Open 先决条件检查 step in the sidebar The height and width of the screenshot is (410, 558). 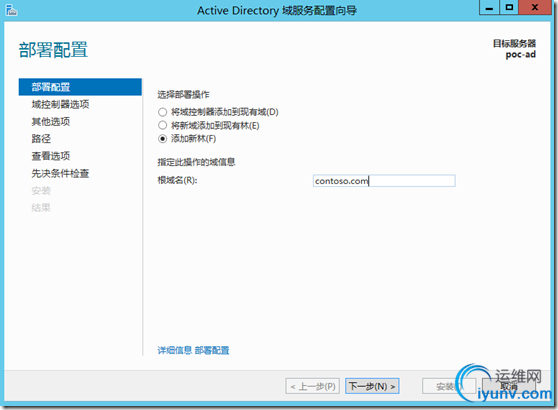point(60,173)
